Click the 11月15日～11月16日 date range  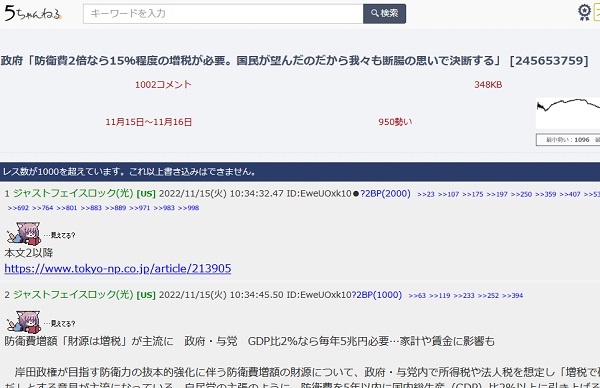point(148,122)
